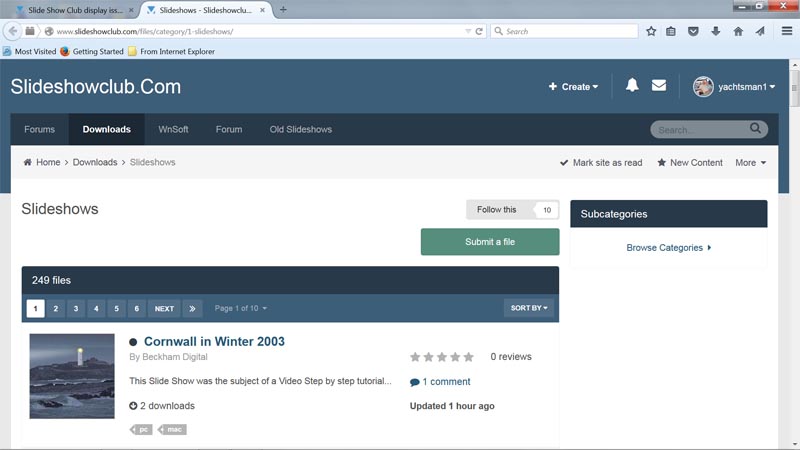Open the Page 1 of 10 jump dropdown
This screenshot has height=450, width=800.
(x=240, y=308)
